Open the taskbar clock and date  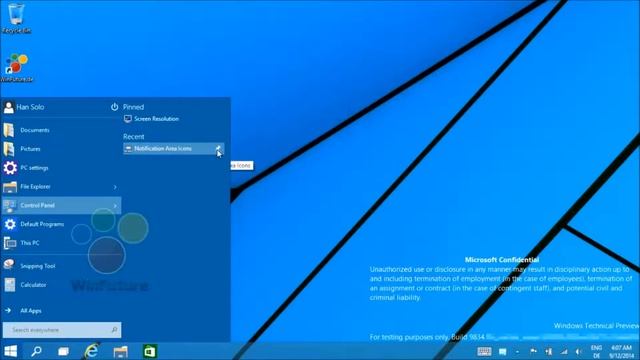(622, 351)
